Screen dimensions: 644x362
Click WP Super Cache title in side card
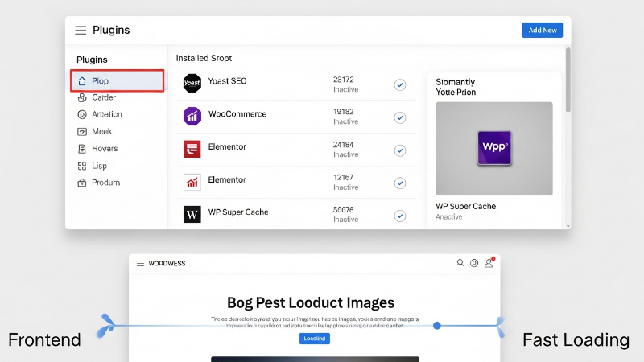click(x=466, y=206)
